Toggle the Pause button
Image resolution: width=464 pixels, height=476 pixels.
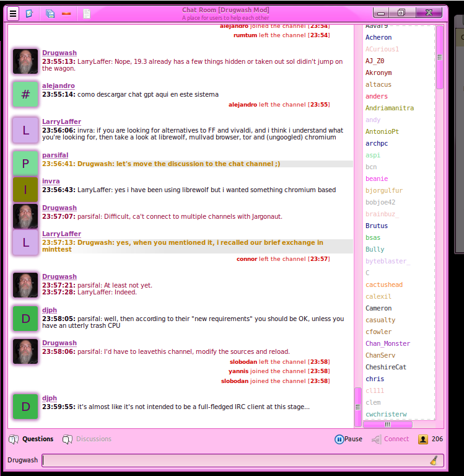[348, 439]
